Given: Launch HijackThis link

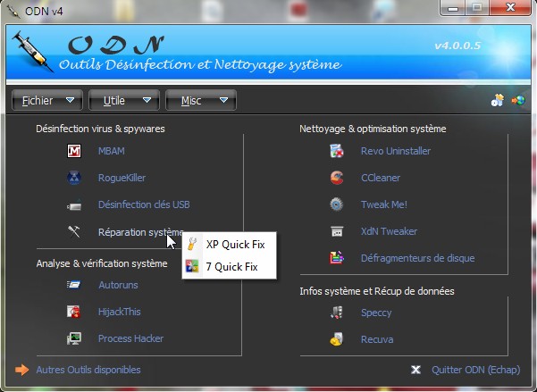Looking at the screenshot, I should click(x=119, y=312).
